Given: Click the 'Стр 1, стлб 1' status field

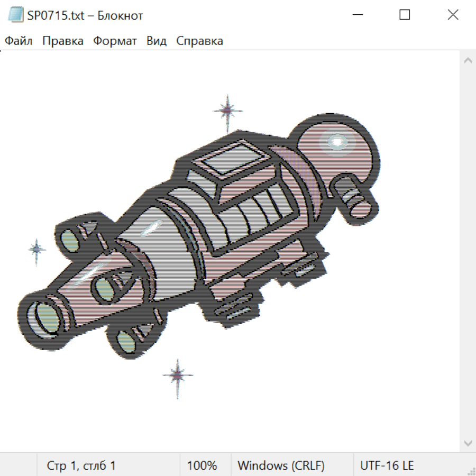Looking at the screenshot, I should pyautogui.click(x=81, y=465).
